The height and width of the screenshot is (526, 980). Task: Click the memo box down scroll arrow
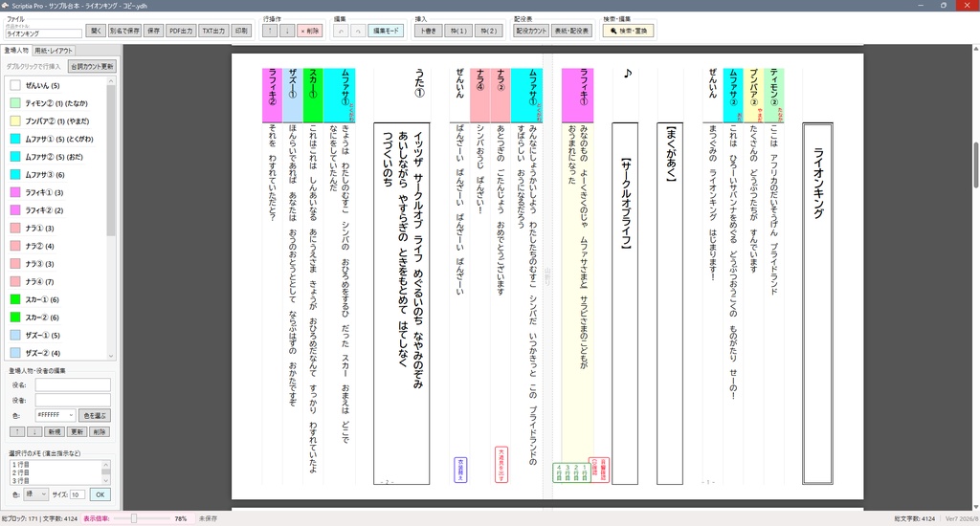click(x=105, y=480)
